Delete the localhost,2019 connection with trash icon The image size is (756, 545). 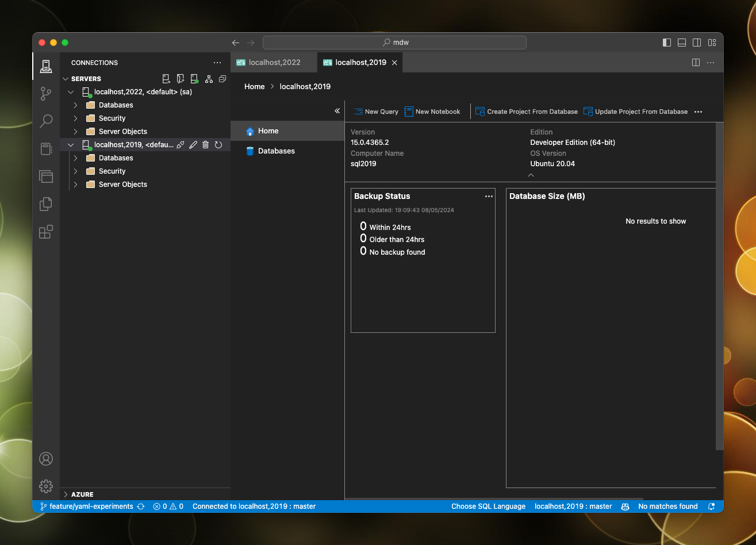[x=206, y=145]
